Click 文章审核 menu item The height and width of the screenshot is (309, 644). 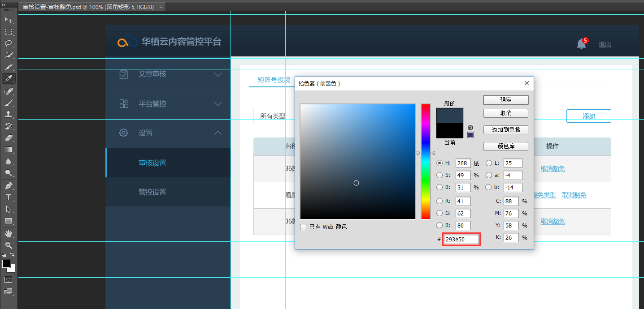coord(152,74)
